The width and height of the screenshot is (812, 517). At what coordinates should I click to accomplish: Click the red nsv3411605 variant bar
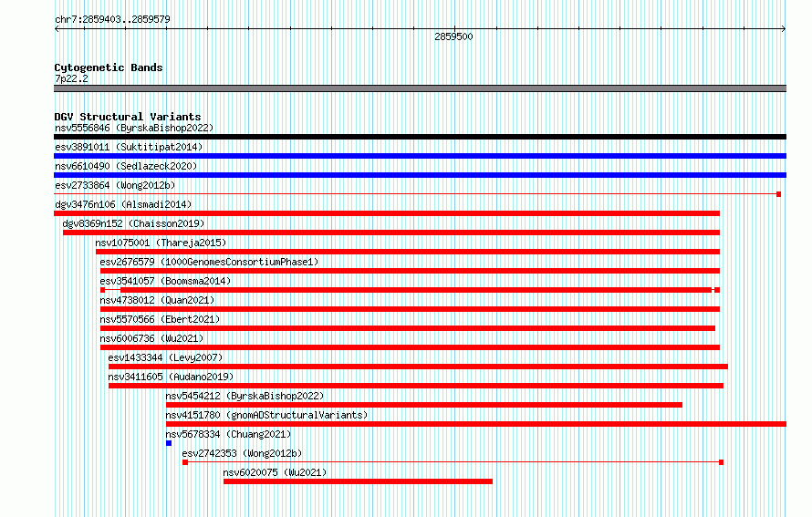pos(416,386)
